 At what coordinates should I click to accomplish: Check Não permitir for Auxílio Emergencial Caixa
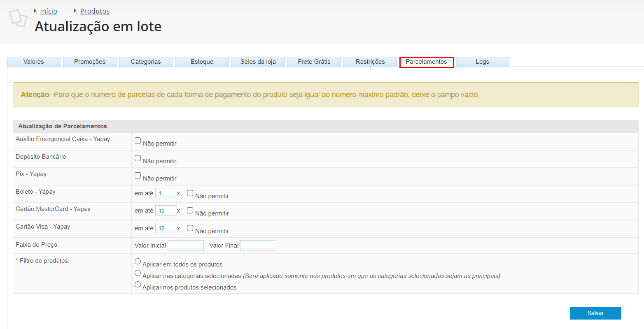[x=138, y=140]
